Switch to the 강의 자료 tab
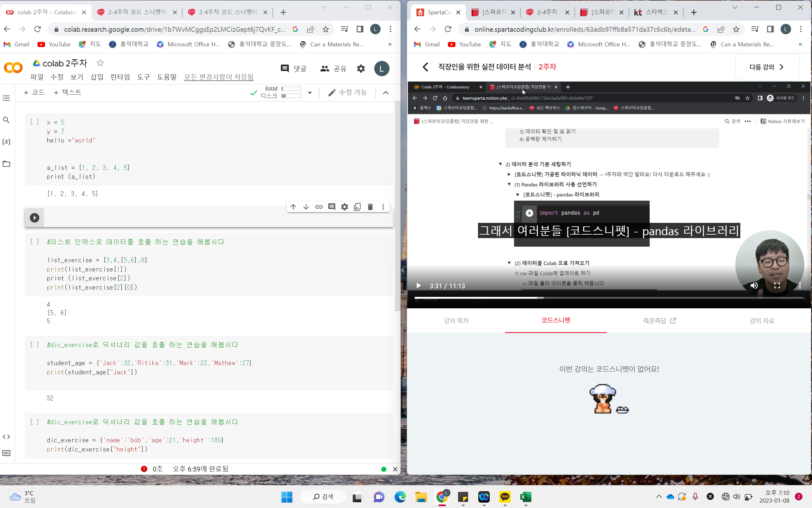Image resolution: width=812 pixels, height=508 pixels. pos(762,321)
